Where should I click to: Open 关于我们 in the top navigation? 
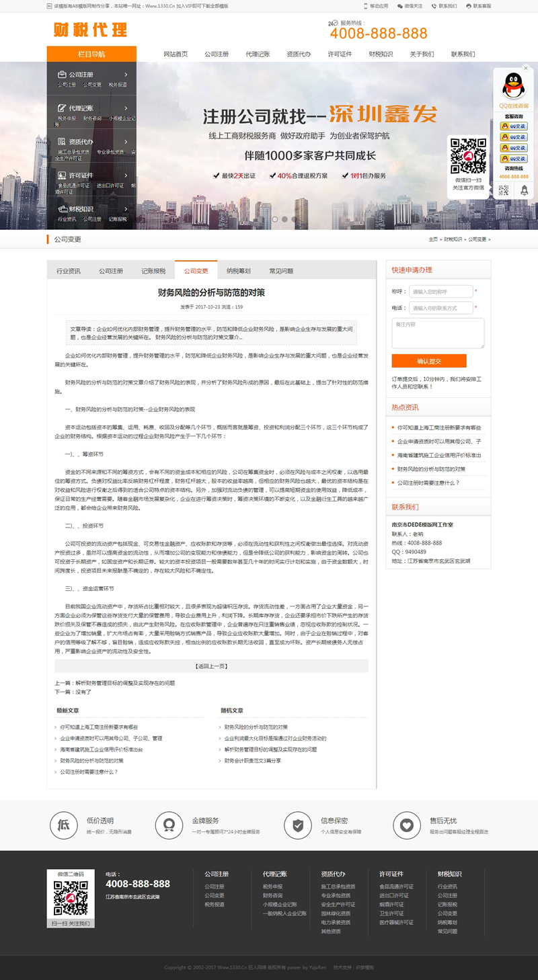pos(422,54)
